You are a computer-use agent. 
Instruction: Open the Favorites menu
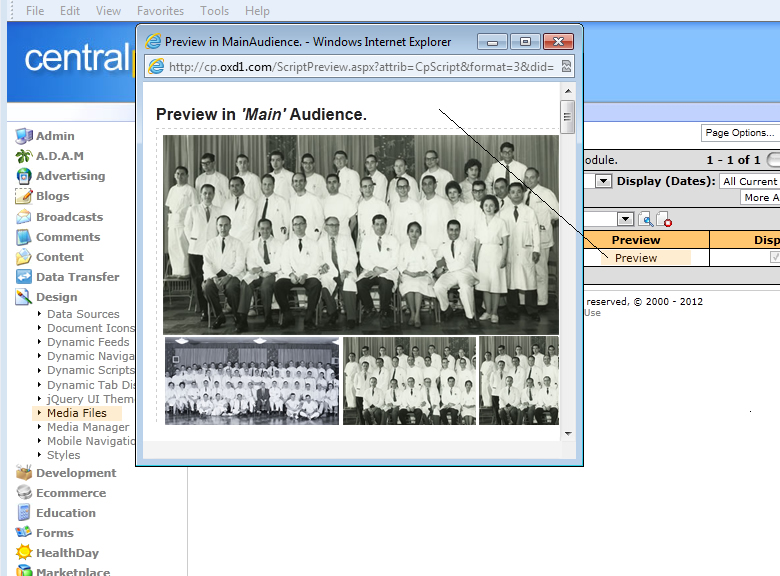coord(160,11)
